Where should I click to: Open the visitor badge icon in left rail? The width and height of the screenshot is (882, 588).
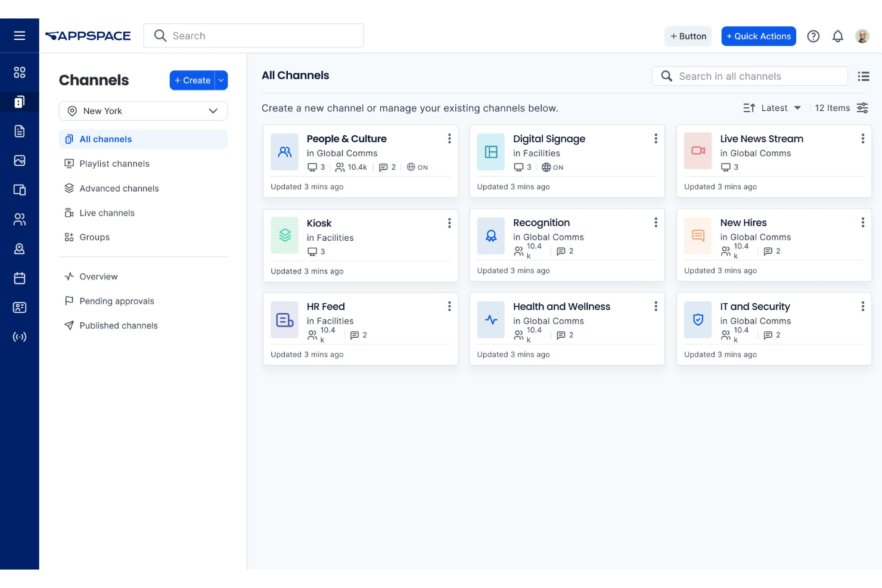point(20,248)
